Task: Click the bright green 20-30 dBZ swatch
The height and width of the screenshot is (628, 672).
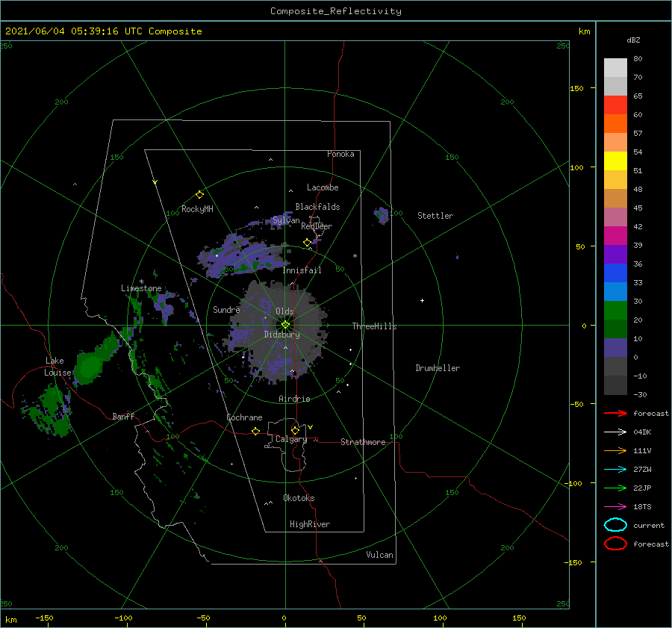Action: pos(615,311)
